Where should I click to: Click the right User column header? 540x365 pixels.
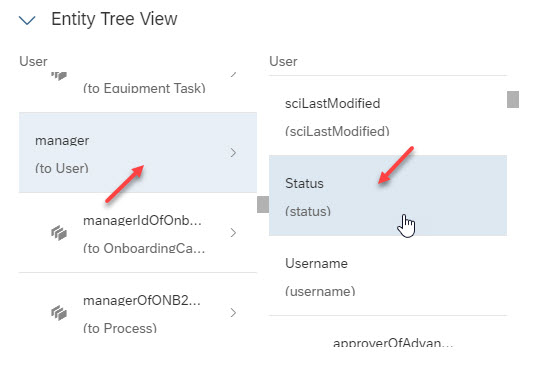pos(283,61)
